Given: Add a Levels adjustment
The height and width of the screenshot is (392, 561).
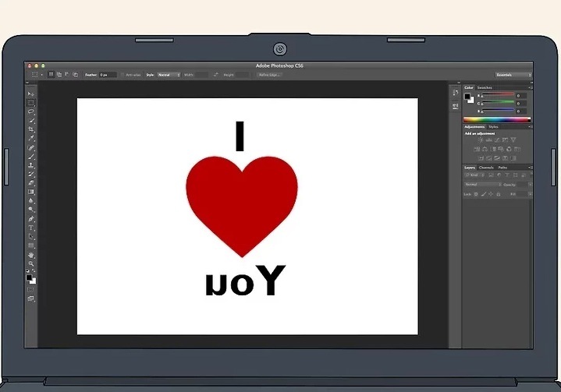Looking at the screenshot, I should (x=488, y=139).
